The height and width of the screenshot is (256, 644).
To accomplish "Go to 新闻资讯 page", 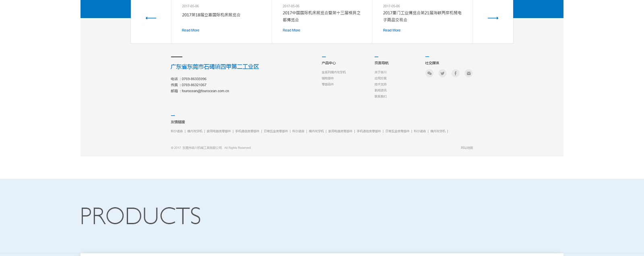I will coord(380,91).
